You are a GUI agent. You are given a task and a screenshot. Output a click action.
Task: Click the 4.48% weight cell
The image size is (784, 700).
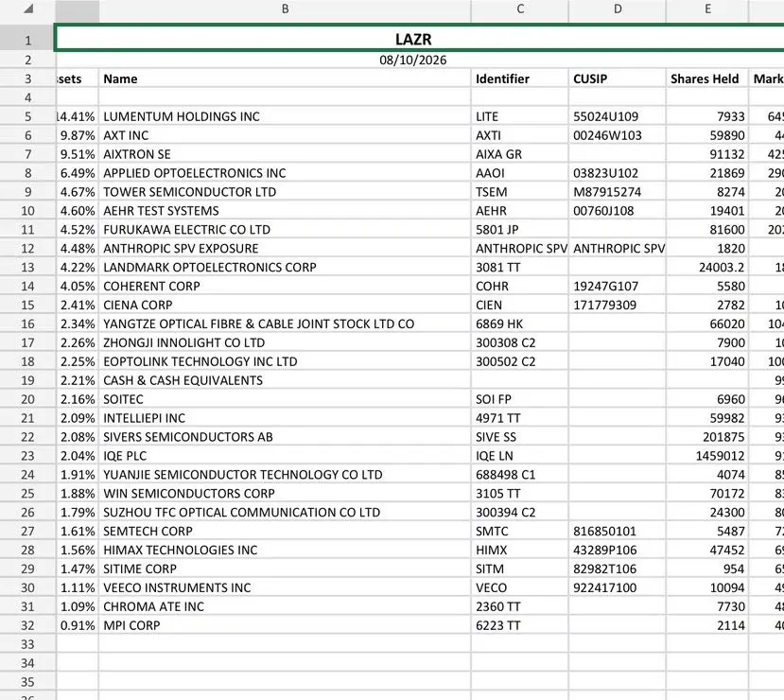77,249
